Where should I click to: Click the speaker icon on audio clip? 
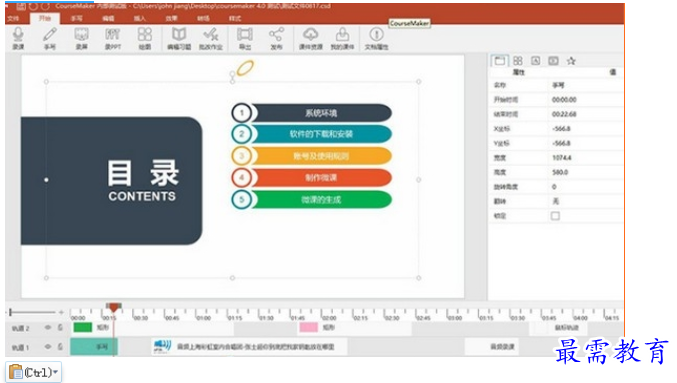tap(162, 346)
